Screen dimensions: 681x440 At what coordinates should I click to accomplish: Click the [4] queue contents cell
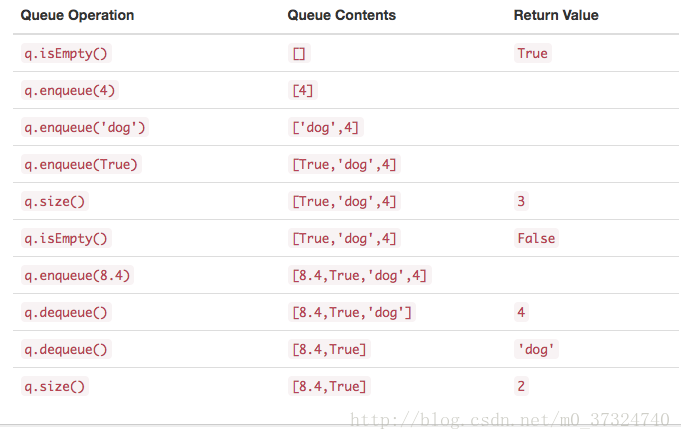tap(303, 90)
